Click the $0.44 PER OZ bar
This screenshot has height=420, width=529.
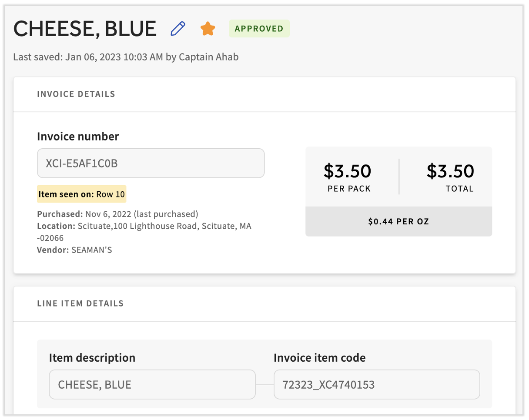398,222
